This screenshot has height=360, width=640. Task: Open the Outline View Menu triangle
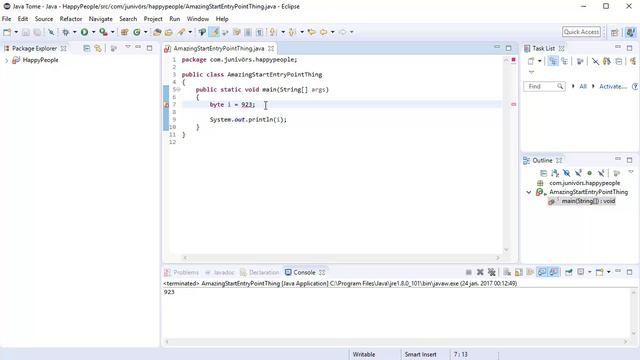coord(631,172)
